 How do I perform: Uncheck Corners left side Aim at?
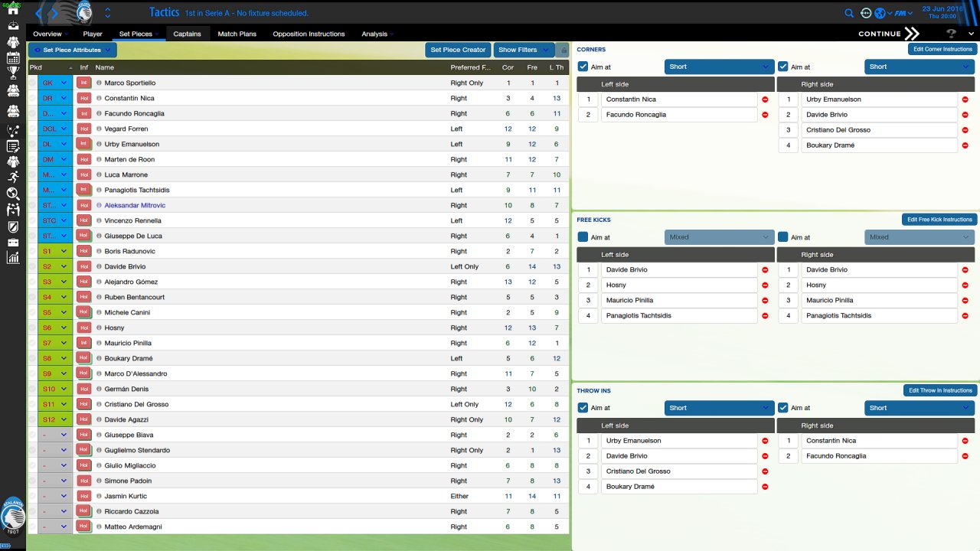pyautogui.click(x=583, y=67)
